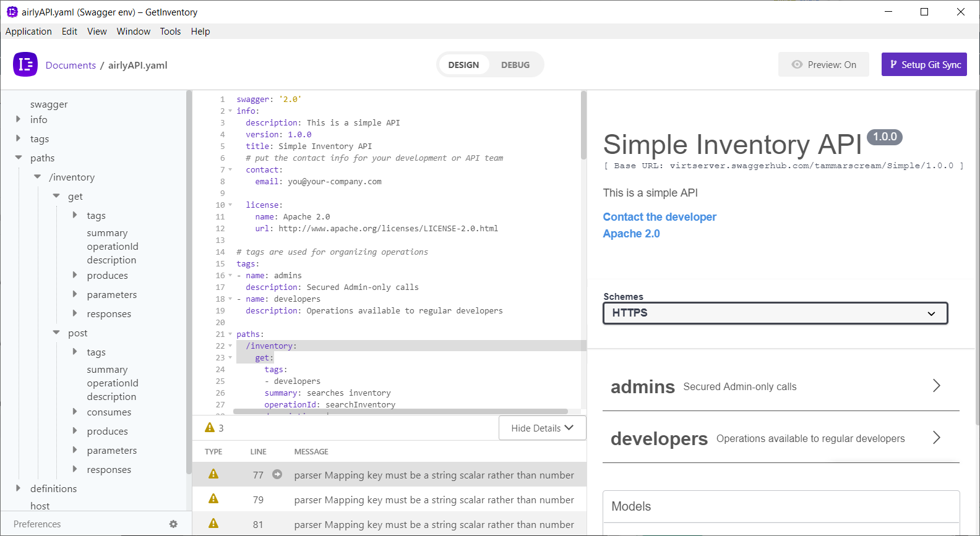Open Contact the developer link
Viewport: 980px width, 536px height.
pyautogui.click(x=660, y=217)
